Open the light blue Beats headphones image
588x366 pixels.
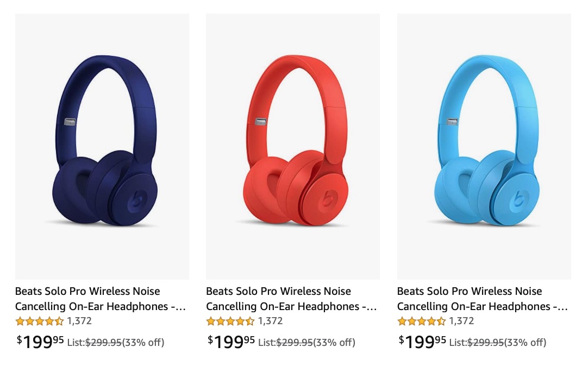pos(484,147)
